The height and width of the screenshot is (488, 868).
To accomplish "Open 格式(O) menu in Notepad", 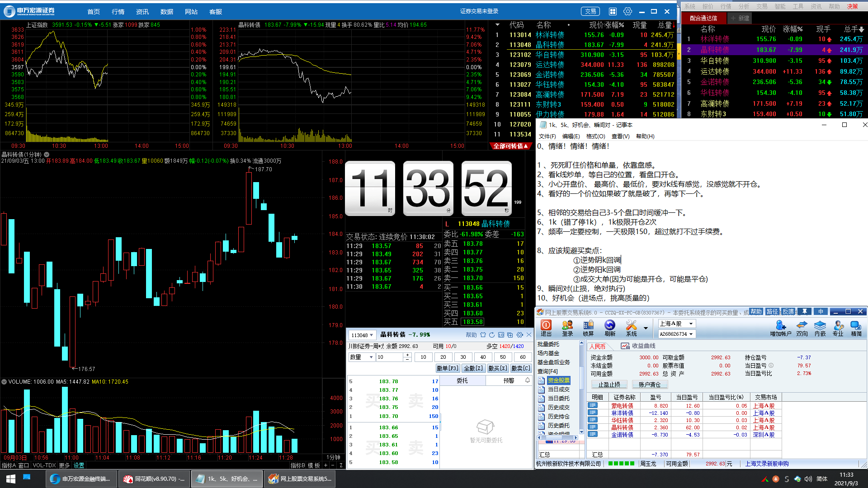I will click(x=595, y=136).
